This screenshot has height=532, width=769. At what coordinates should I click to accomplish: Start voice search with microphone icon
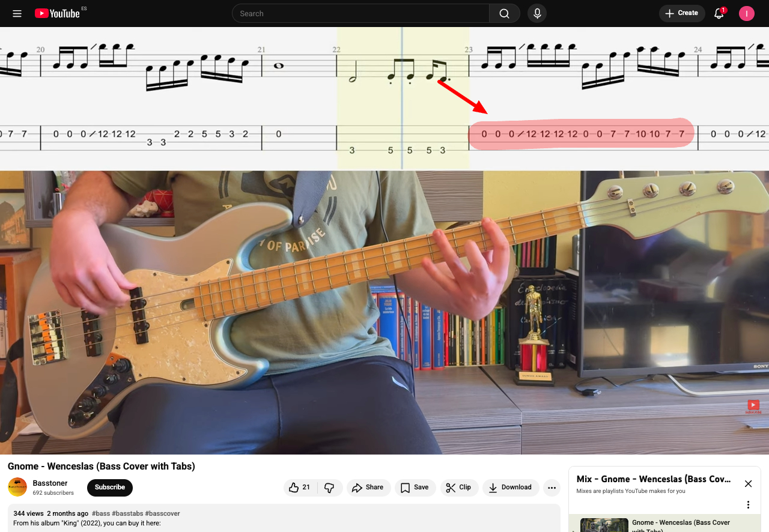[537, 13]
